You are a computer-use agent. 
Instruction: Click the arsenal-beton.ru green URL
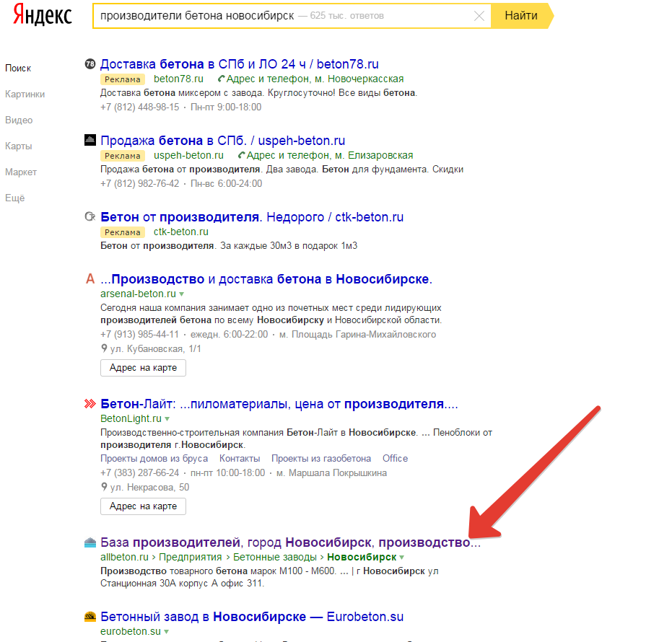click(138, 294)
